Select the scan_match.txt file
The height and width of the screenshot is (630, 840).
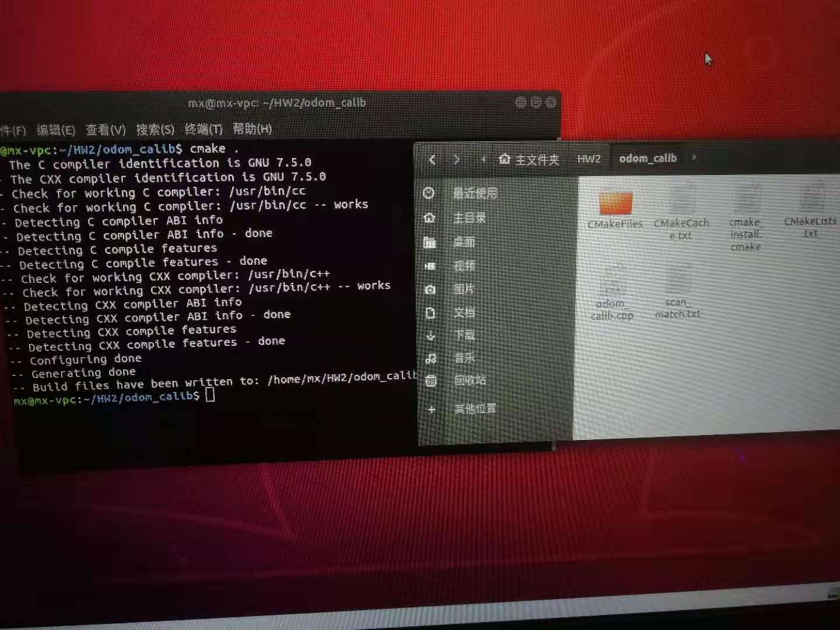tap(677, 290)
